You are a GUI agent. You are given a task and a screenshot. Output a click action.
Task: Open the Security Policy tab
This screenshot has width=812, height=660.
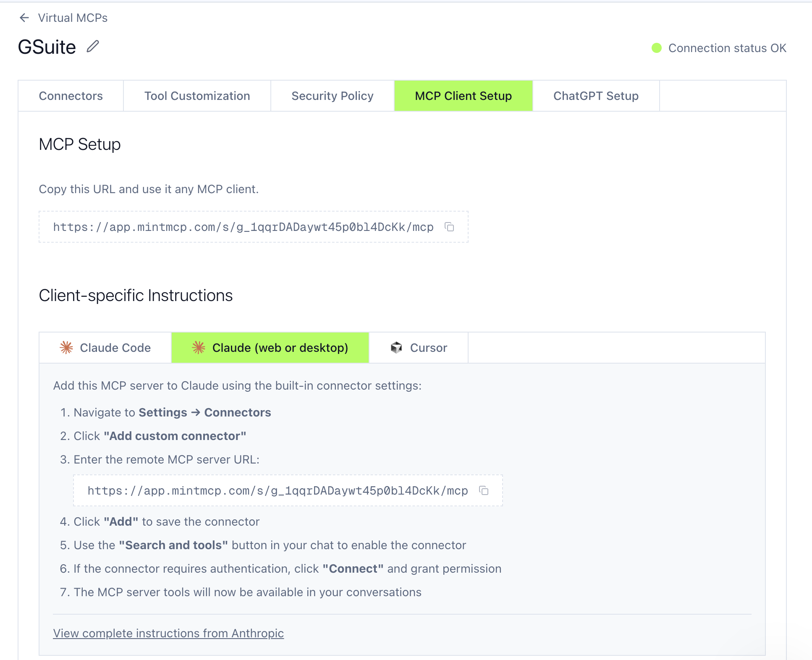click(x=333, y=96)
